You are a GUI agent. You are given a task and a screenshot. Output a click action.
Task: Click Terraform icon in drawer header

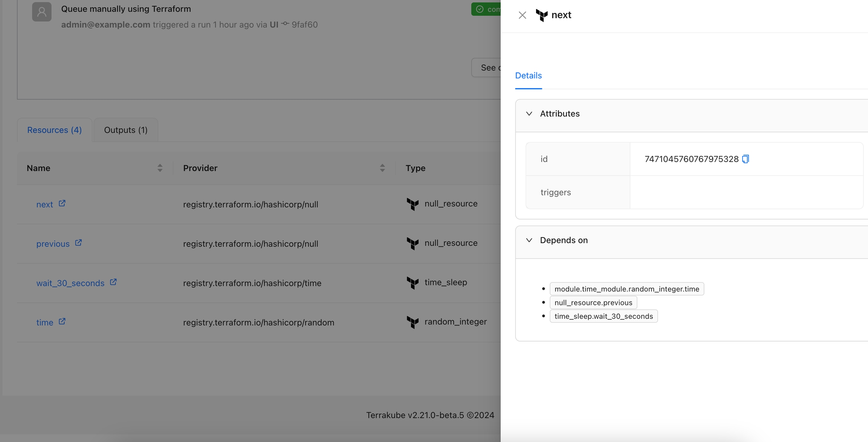pos(542,15)
